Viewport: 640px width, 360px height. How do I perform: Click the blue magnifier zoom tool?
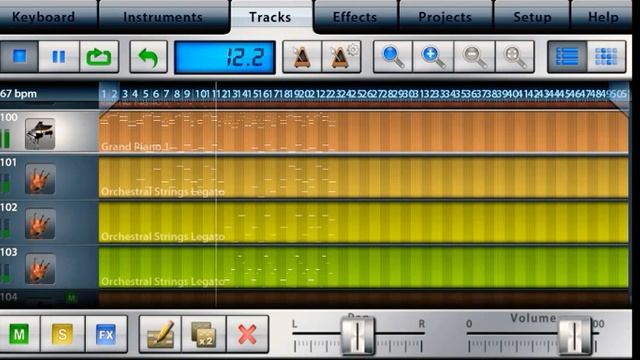point(393,57)
